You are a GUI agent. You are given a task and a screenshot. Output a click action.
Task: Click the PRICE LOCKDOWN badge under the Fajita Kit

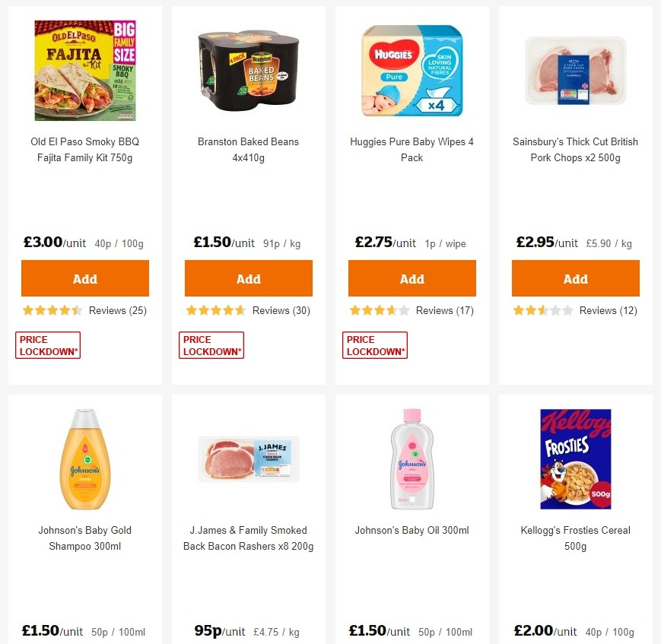click(x=47, y=344)
